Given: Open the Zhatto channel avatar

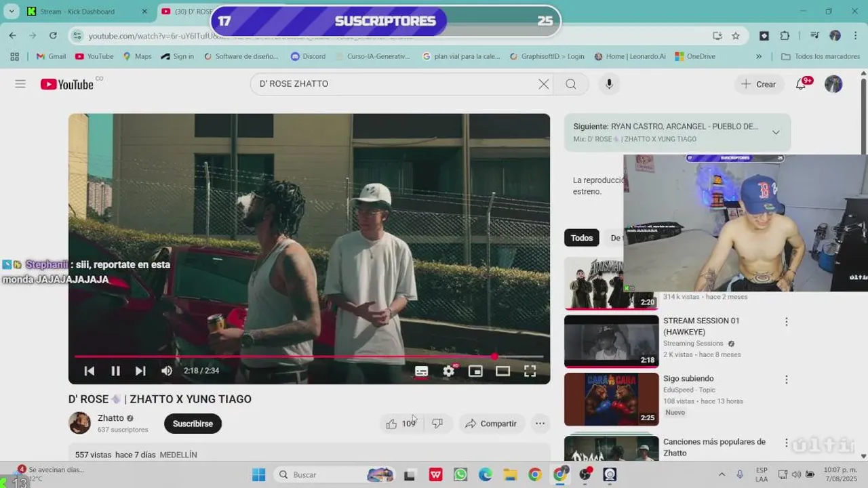Looking at the screenshot, I should click(79, 423).
